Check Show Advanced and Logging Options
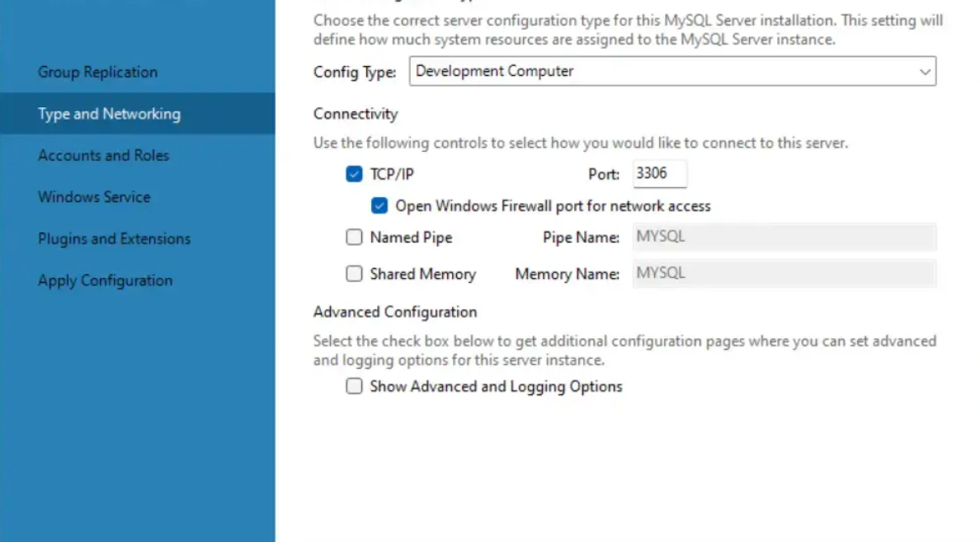Viewport: 980px width, 542px height. 354,386
